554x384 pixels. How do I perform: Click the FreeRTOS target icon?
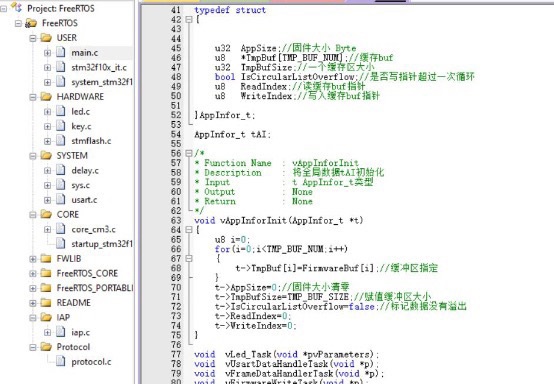[31, 23]
